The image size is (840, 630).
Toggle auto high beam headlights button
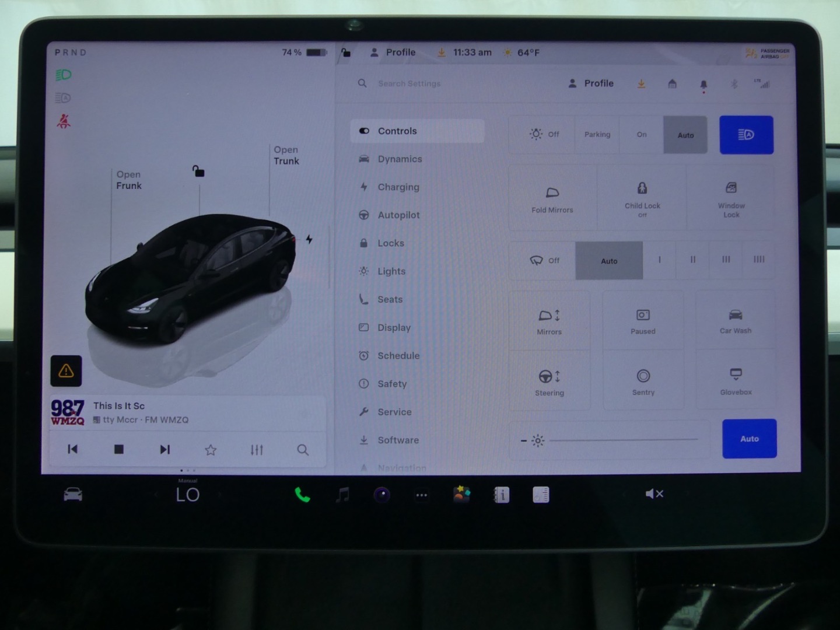(746, 135)
